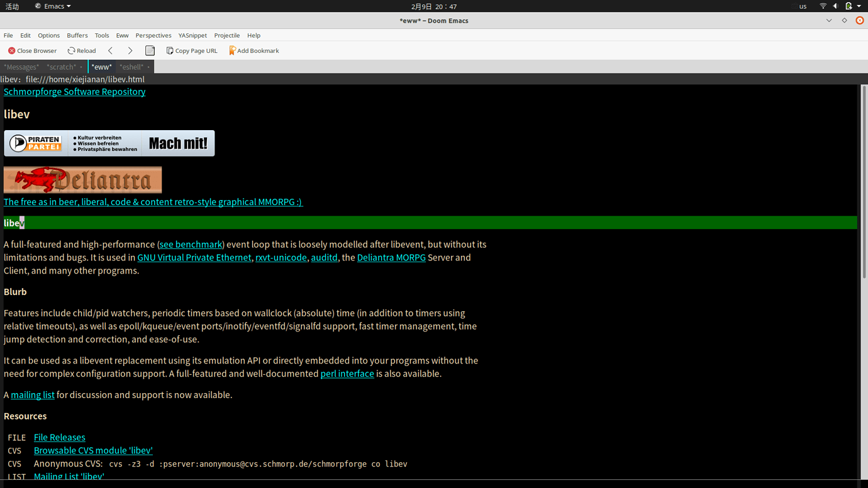Open the Emacs application menu in top bar

pyautogui.click(x=53, y=6)
